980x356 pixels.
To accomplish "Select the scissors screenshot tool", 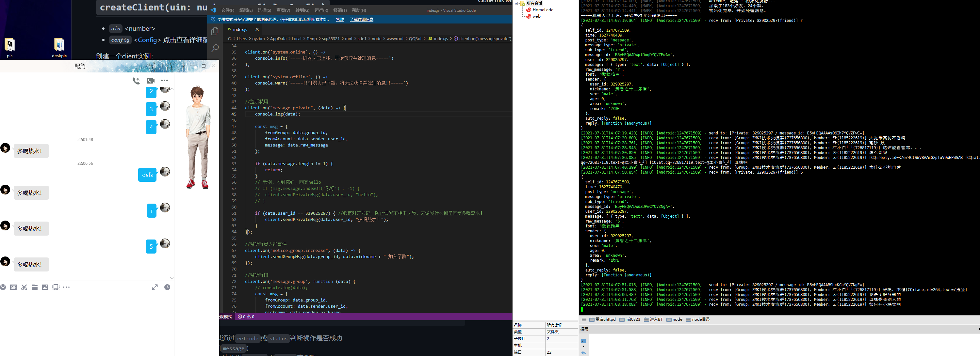I will pyautogui.click(x=24, y=287).
